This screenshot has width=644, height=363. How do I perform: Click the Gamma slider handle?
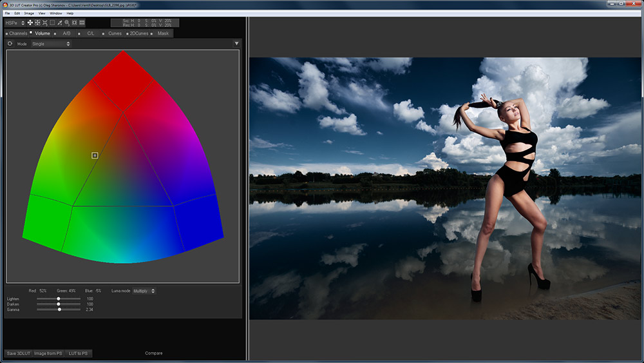point(59,309)
